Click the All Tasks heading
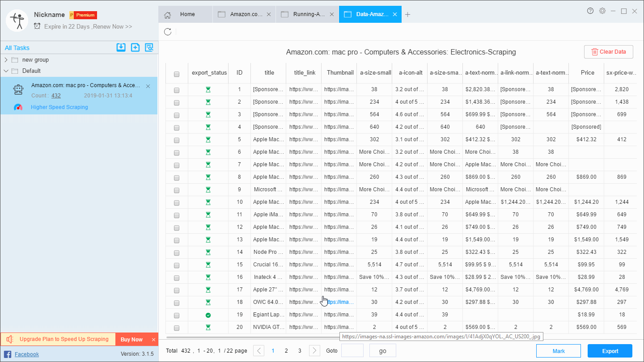Image resolution: width=644 pixels, height=362 pixels. pyautogui.click(x=17, y=48)
